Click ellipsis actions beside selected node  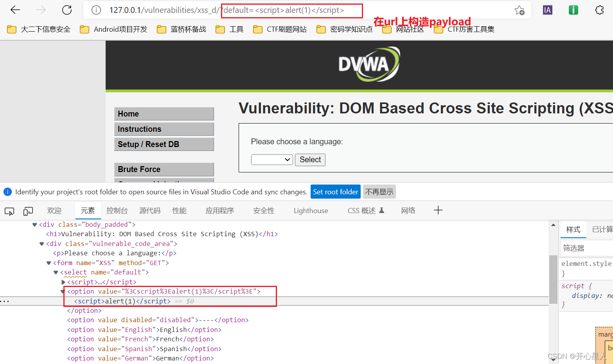(x=5, y=301)
